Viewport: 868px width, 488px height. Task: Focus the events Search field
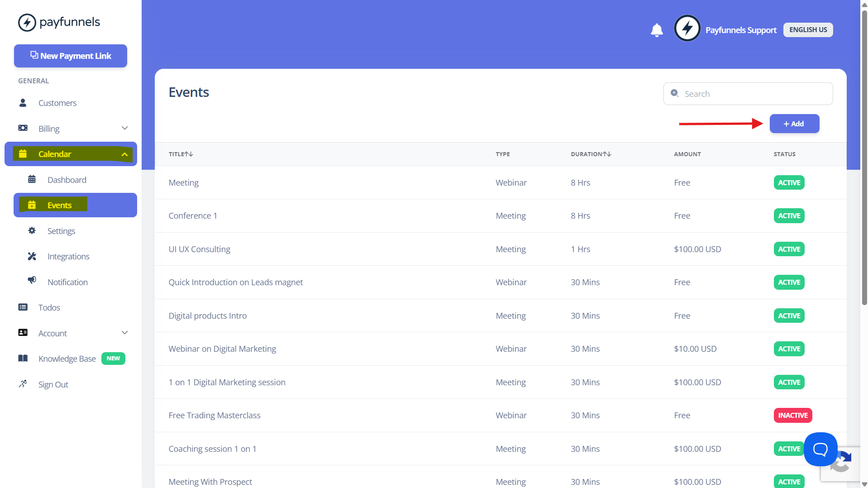(748, 94)
